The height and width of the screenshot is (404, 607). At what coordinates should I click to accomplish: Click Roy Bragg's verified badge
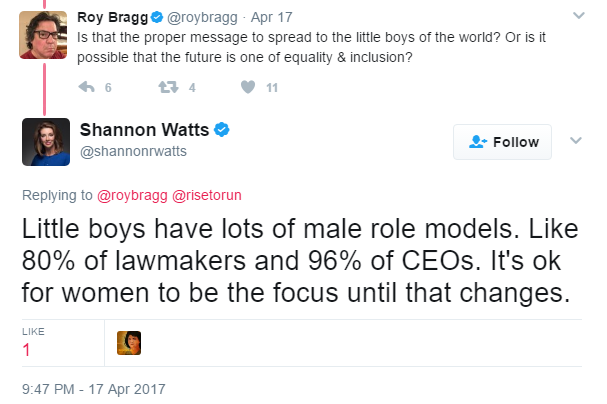click(x=157, y=17)
